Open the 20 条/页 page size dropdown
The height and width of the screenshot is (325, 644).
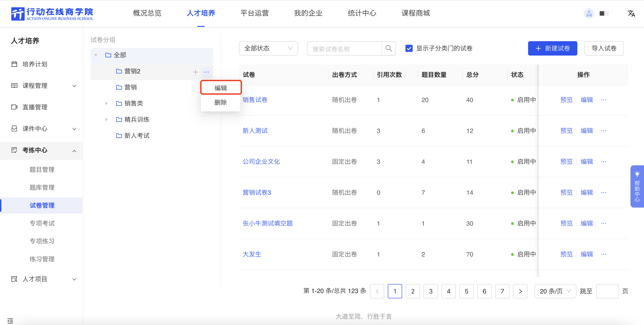(x=555, y=291)
